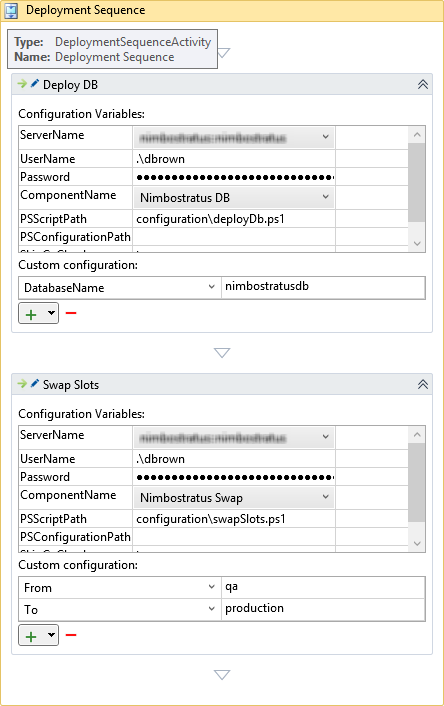This screenshot has height=706, width=444.
Task: Open the Nimbostratus Swap ComponentName dropdown
Action: click(234, 498)
